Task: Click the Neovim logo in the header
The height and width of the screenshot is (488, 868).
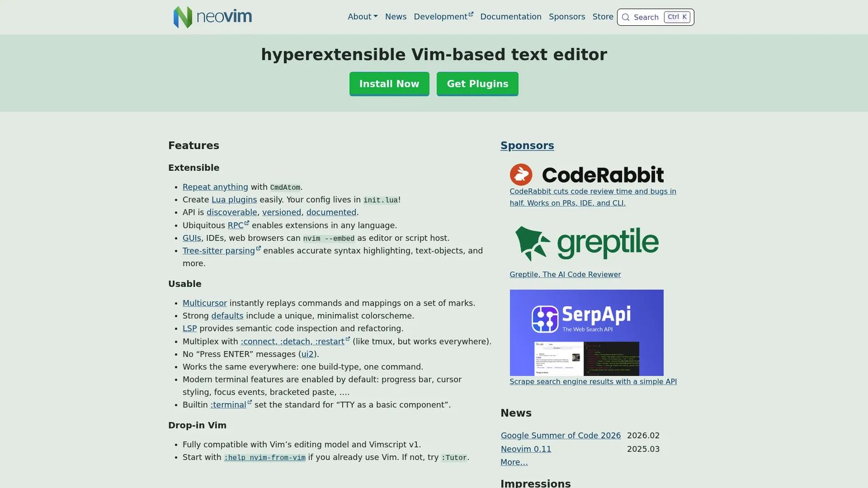Action: 213,17
